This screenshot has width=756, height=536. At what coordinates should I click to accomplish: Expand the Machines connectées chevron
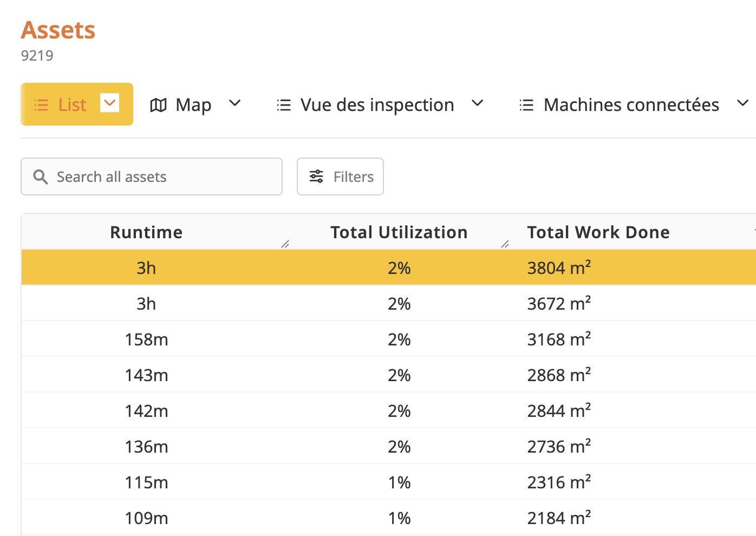(x=742, y=103)
